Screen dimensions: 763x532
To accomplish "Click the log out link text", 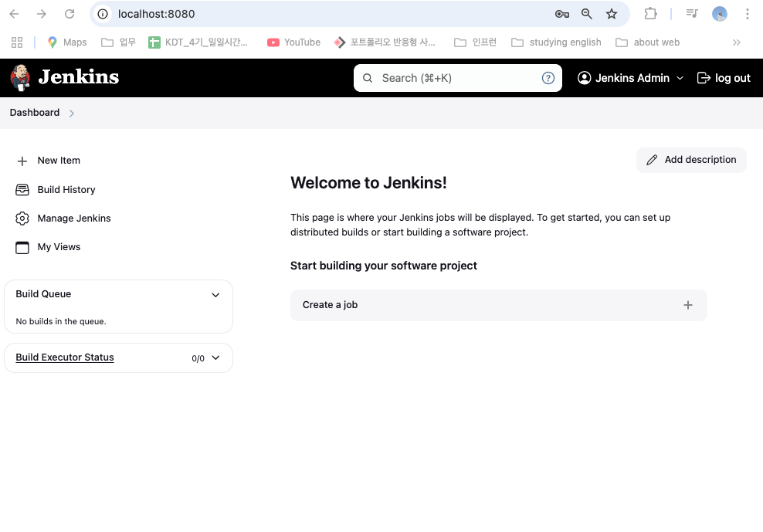I will (732, 78).
